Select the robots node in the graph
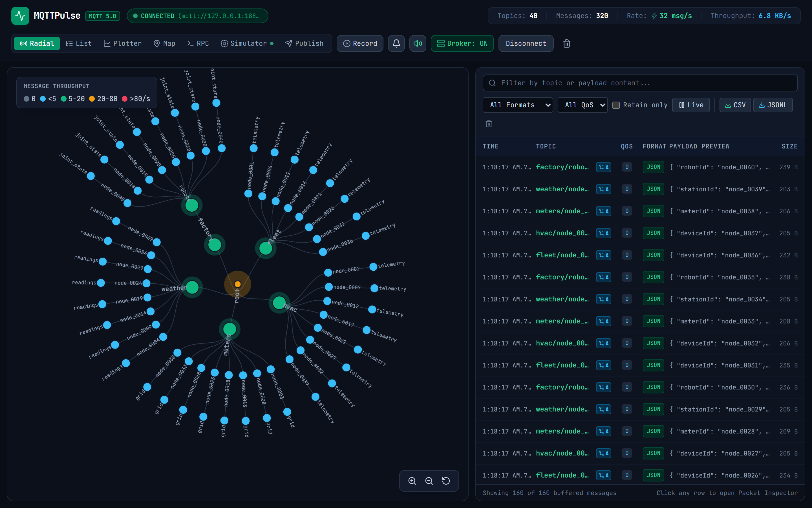The image size is (812, 508). coord(192,205)
